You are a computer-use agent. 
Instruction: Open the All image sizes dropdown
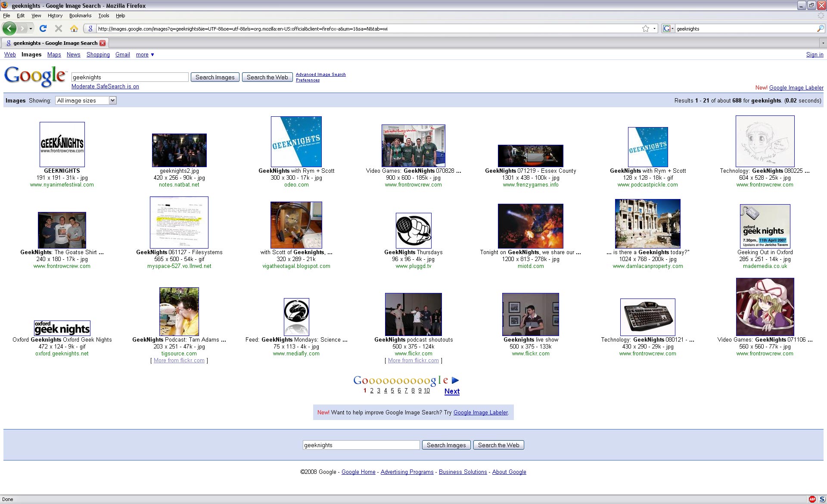(x=86, y=100)
